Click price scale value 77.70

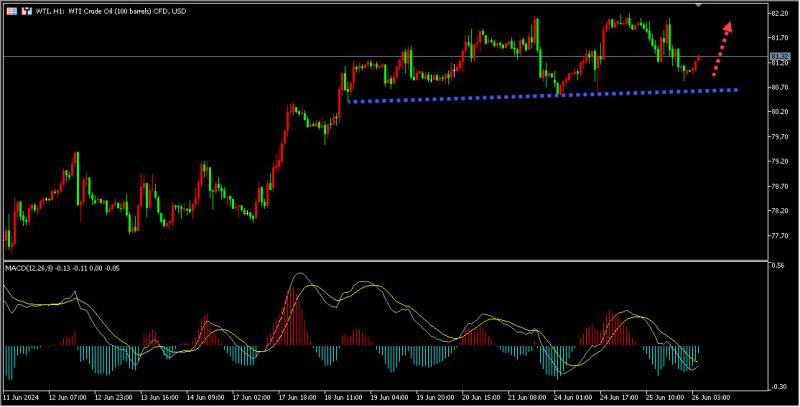coord(779,236)
